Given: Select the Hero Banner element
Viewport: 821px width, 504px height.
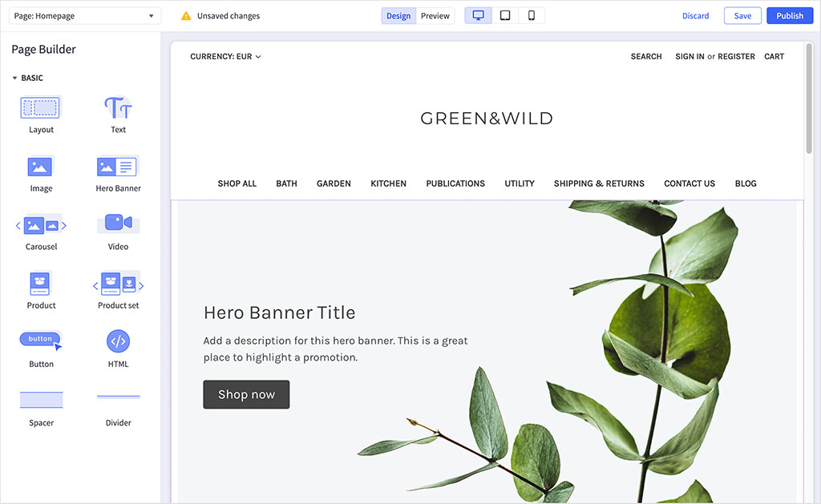Looking at the screenshot, I should [x=117, y=167].
